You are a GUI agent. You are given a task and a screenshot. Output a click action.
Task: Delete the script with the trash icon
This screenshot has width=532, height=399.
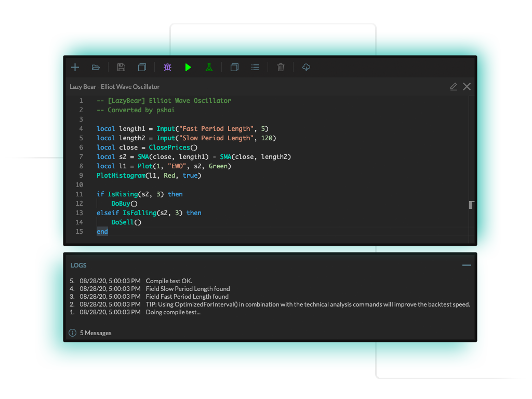281,67
